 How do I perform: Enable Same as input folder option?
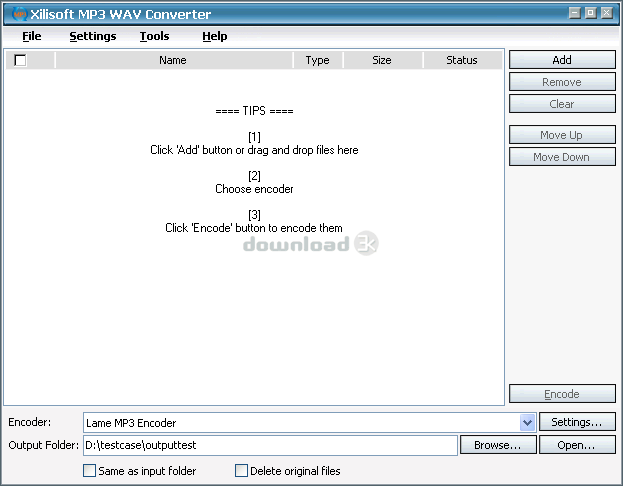point(90,470)
